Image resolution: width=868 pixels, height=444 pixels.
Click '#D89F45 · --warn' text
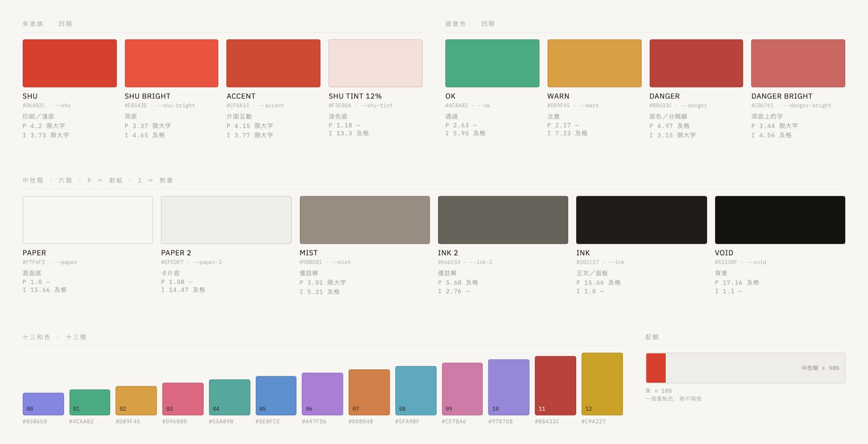573,105
